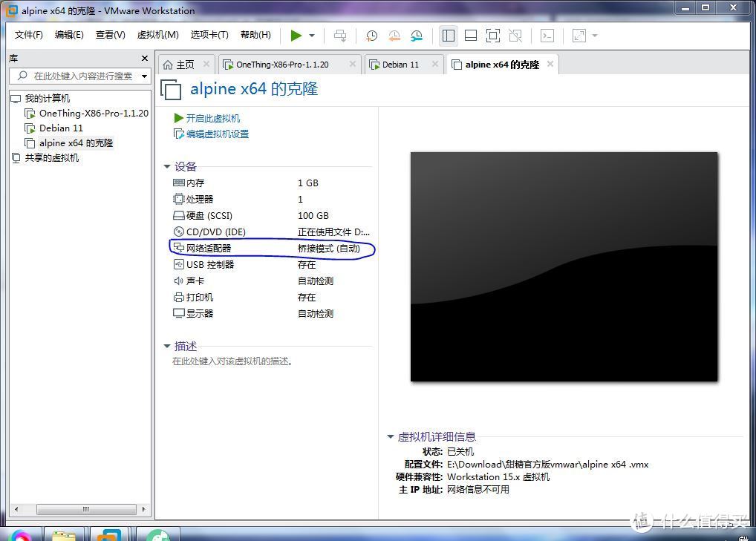Image resolution: width=756 pixels, height=541 pixels.
Task: Toggle the library sidebar panel icon
Action: pos(448,35)
